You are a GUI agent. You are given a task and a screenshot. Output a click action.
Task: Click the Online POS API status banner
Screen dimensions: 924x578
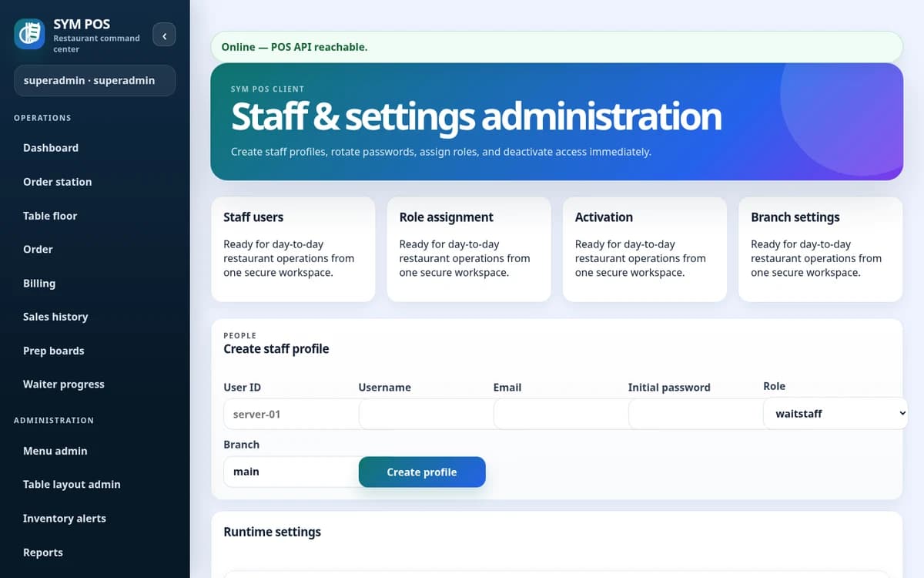(557, 47)
